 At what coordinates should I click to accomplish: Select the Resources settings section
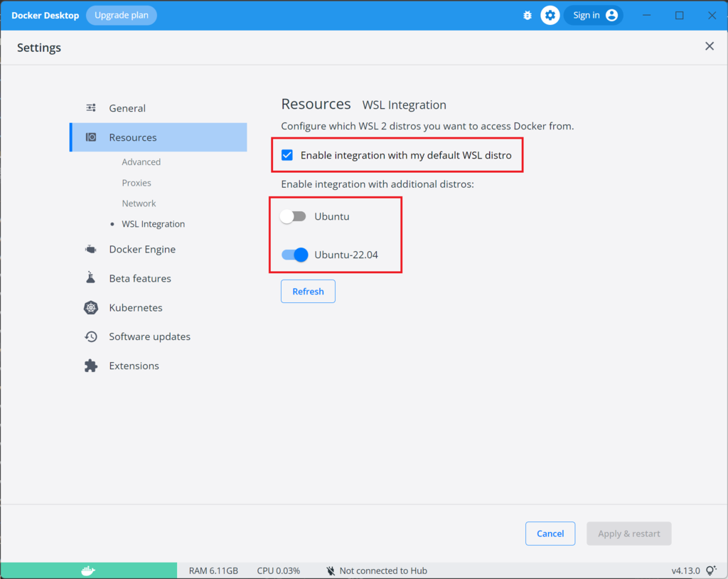coord(159,137)
